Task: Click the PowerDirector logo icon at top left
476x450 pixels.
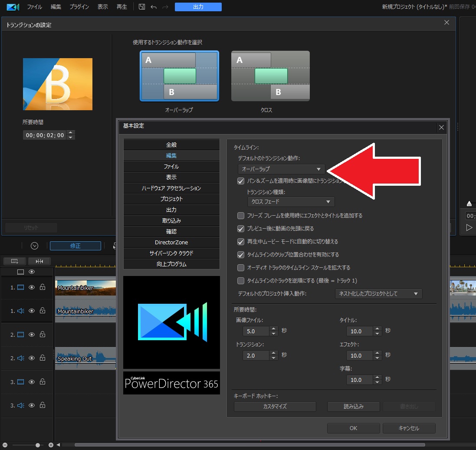Action: (13, 7)
